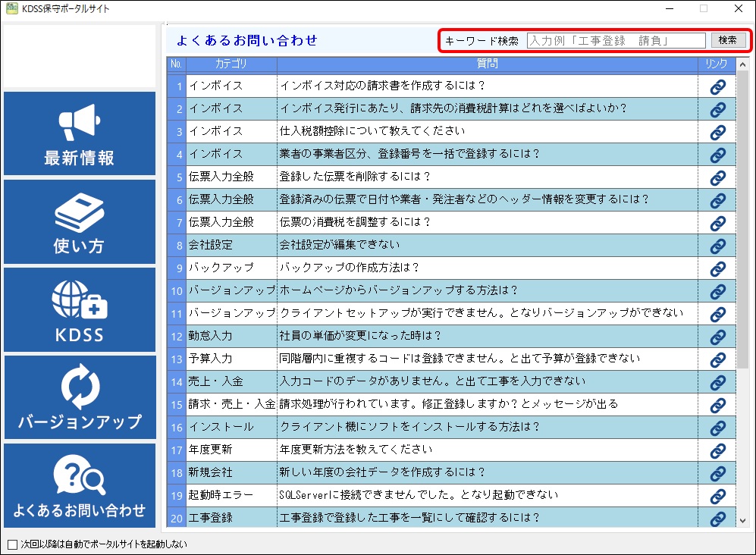Open link icon for row 20 工事を一覧にして確認

click(x=717, y=519)
